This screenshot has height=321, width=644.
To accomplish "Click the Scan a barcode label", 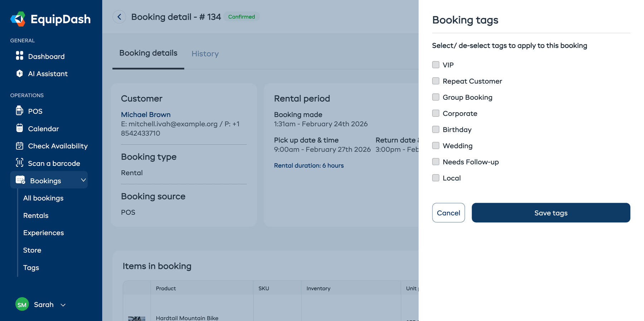I will [x=54, y=163].
